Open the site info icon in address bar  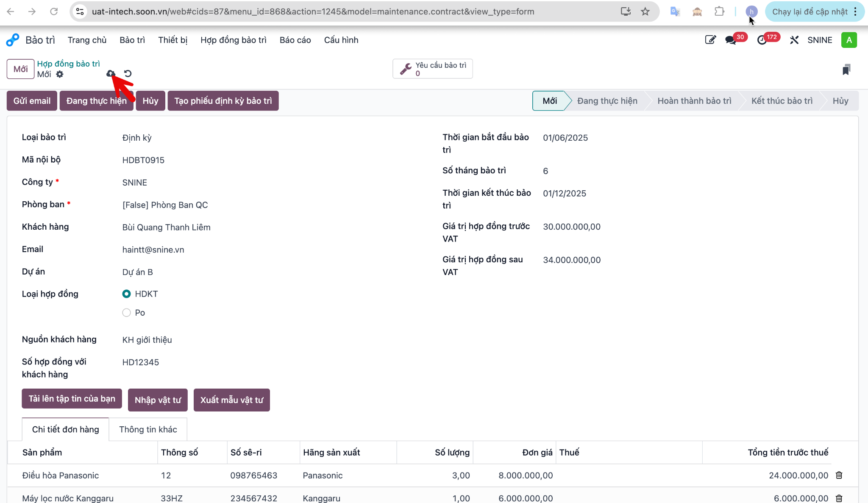tap(80, 11)
